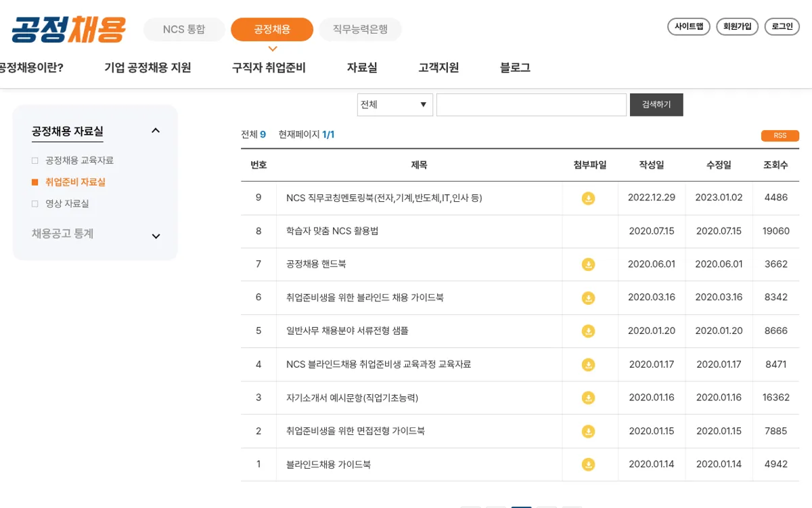812x508 pixels.
Task: Open NCS 블라인드채용 취업준비생 교육과정 교육자료
Action: tap(378, 364)
